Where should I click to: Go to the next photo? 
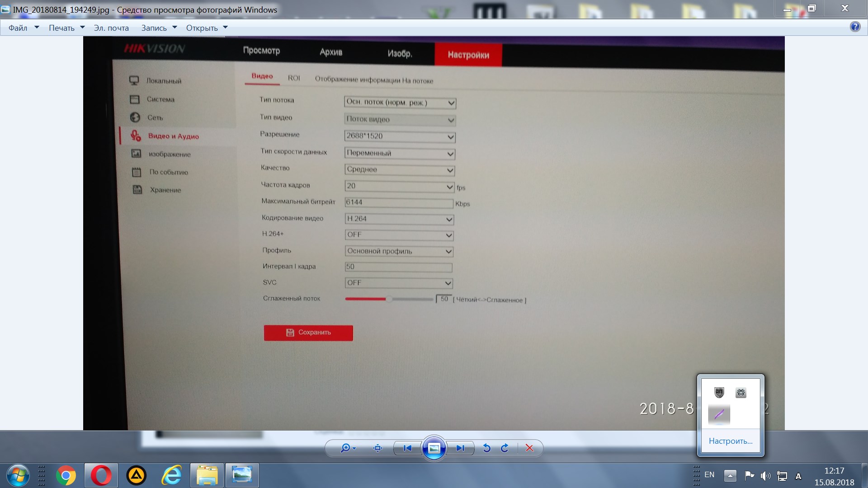pos(460,448)
